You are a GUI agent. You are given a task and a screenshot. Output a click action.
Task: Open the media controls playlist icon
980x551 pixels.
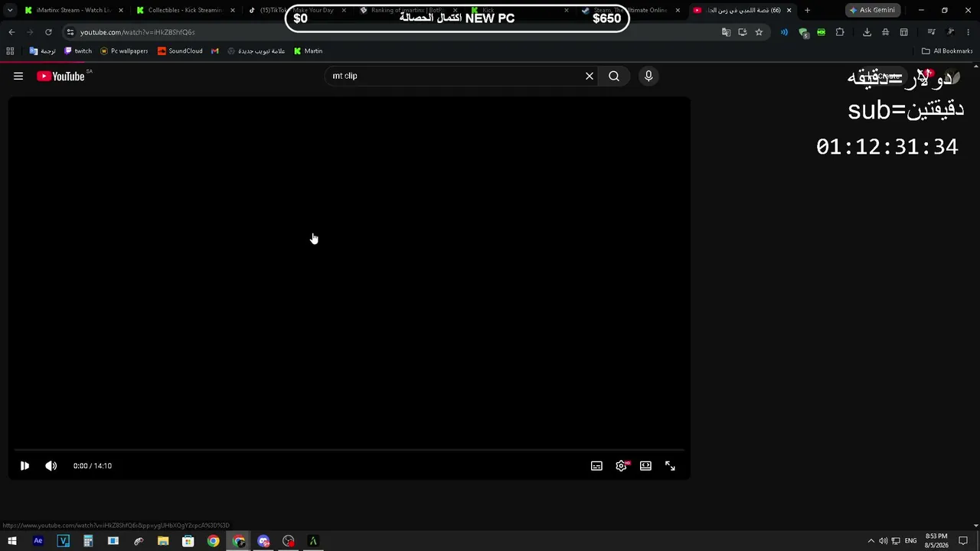pyautogui.click(x=931, y=32)
